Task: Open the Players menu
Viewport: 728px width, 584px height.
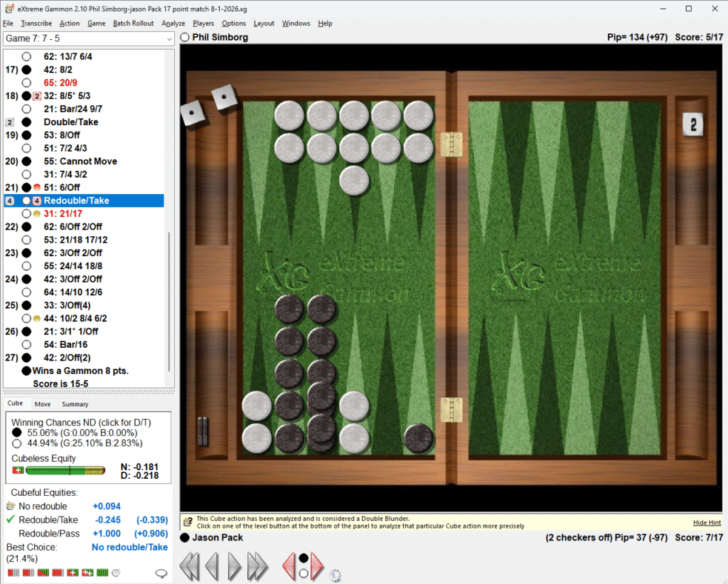Action: point(203,23)
